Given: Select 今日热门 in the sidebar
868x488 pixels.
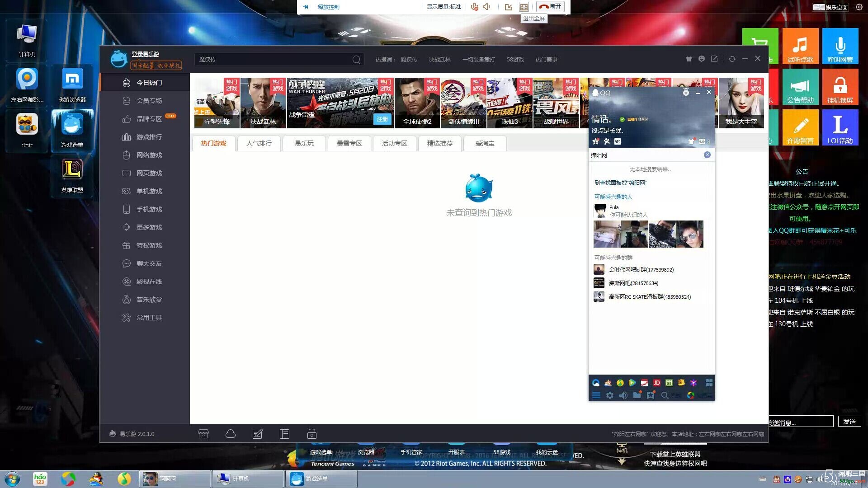Looking at the screenshot, I should [x=144, y=83].
